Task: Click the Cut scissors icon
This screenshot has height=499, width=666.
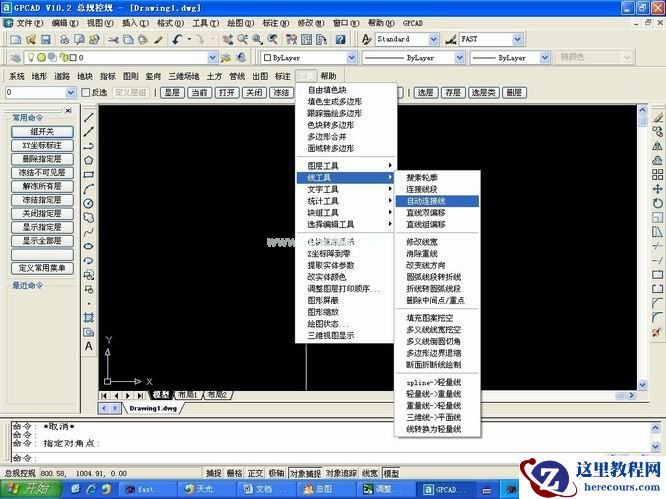Action: pyautogui.click(x=113, y=39)
